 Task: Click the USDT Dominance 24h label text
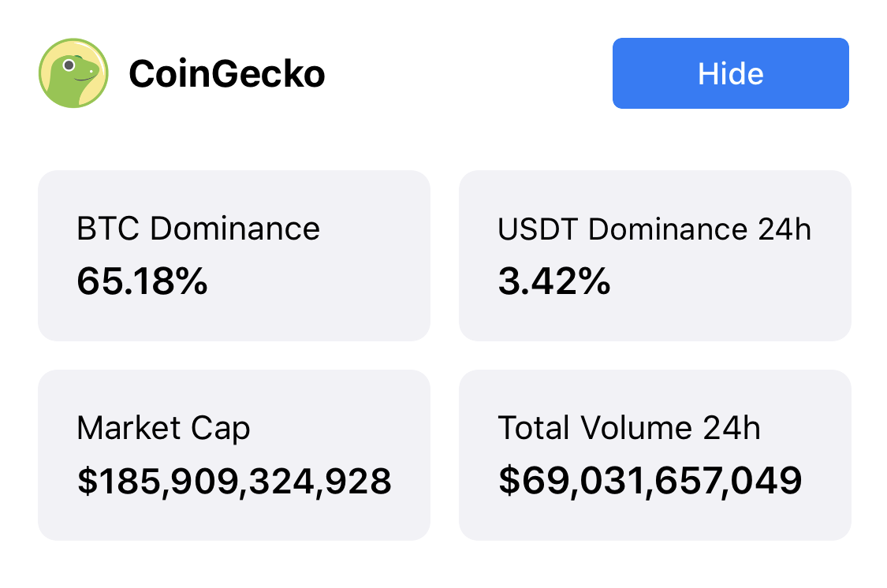point(654,229)
